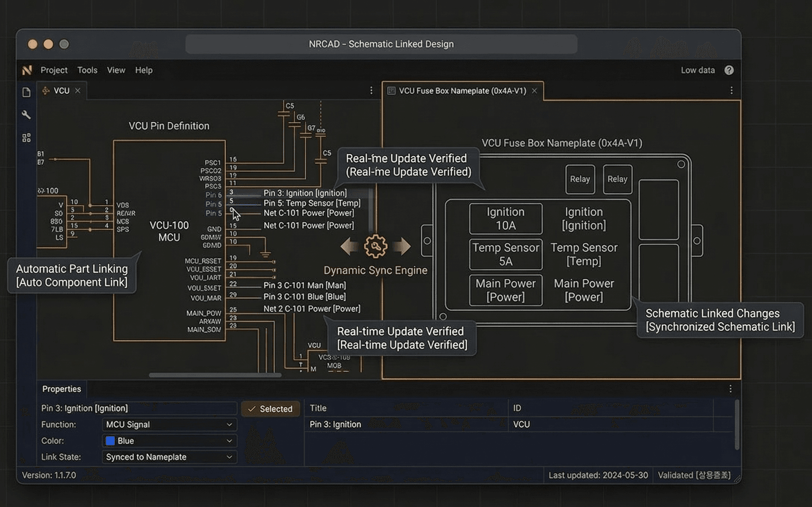The width and height of the screenshot is (812, 507).
Task: Open VCU schematic pane options menu
Action: click(x=371, y=91)
